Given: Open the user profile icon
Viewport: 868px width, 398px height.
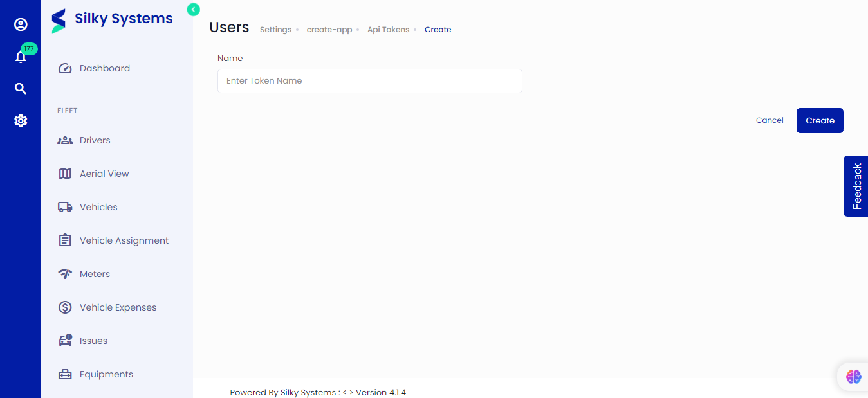Looking at the screenshot, I should coord(21,24).
